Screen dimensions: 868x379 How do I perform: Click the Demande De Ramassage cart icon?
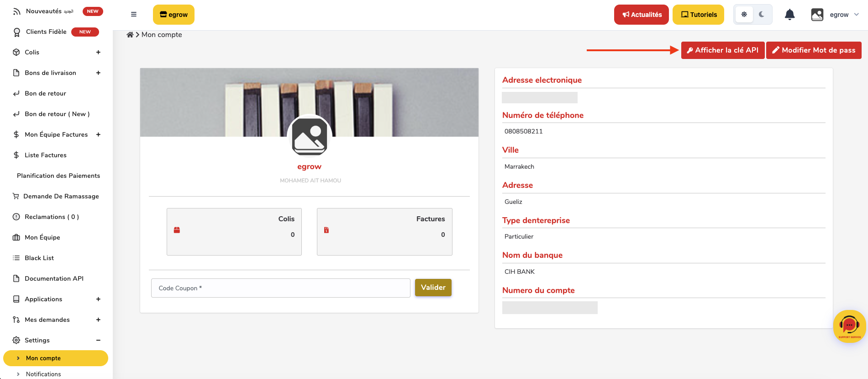[16, 196]
